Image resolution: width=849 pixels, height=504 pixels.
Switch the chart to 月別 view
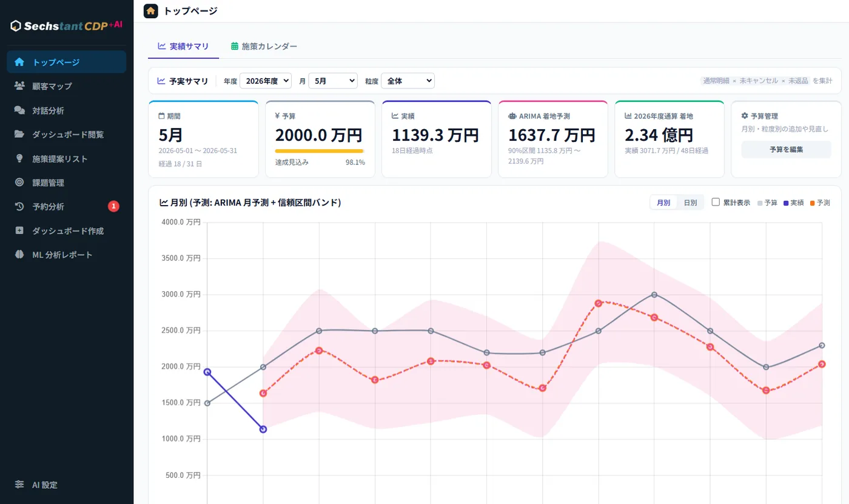coord(663,203)
